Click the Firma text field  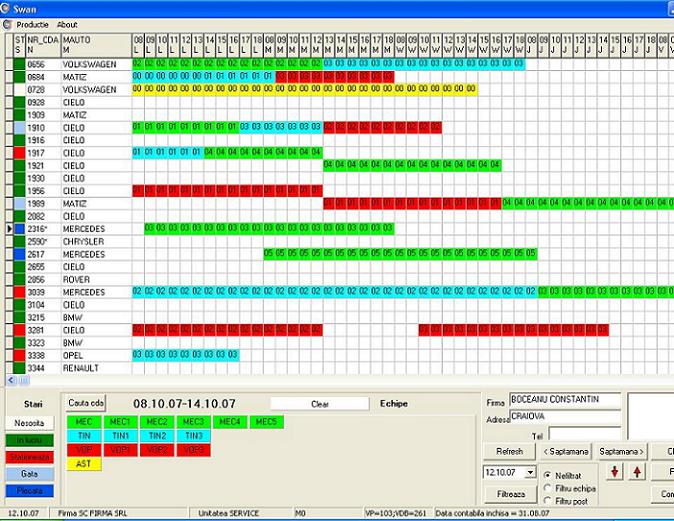click(x=565, y=400)
